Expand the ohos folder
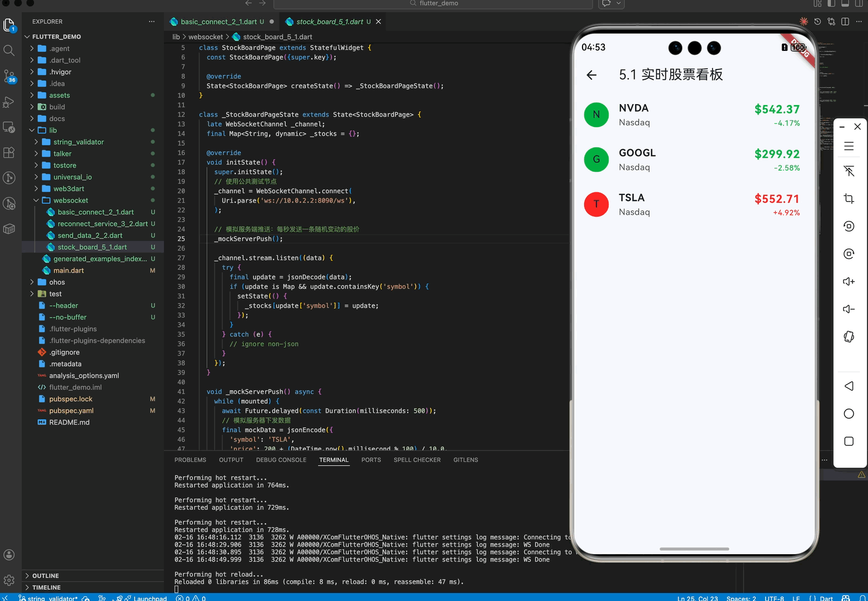Screen dimensions: 868x601 click(32, 282)
